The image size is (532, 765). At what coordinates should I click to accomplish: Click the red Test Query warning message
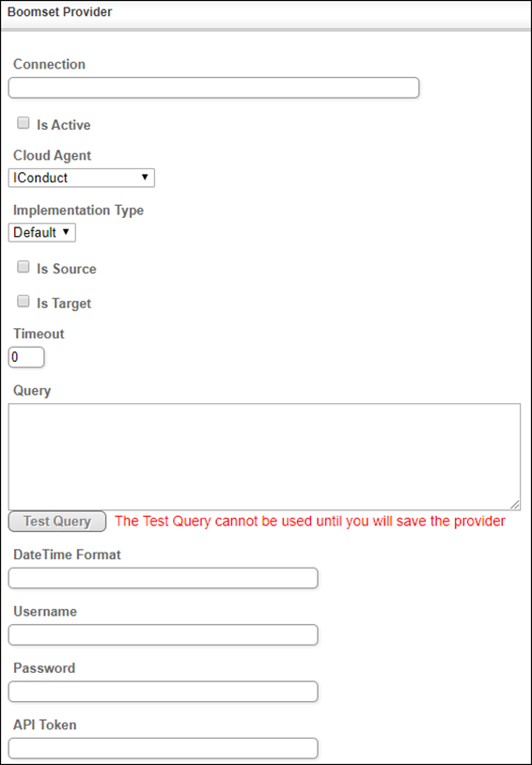310,522
